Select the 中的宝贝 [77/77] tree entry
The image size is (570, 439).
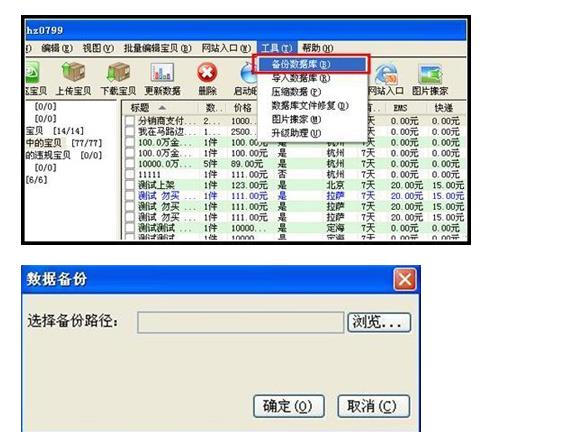click(x=64, y=143)
